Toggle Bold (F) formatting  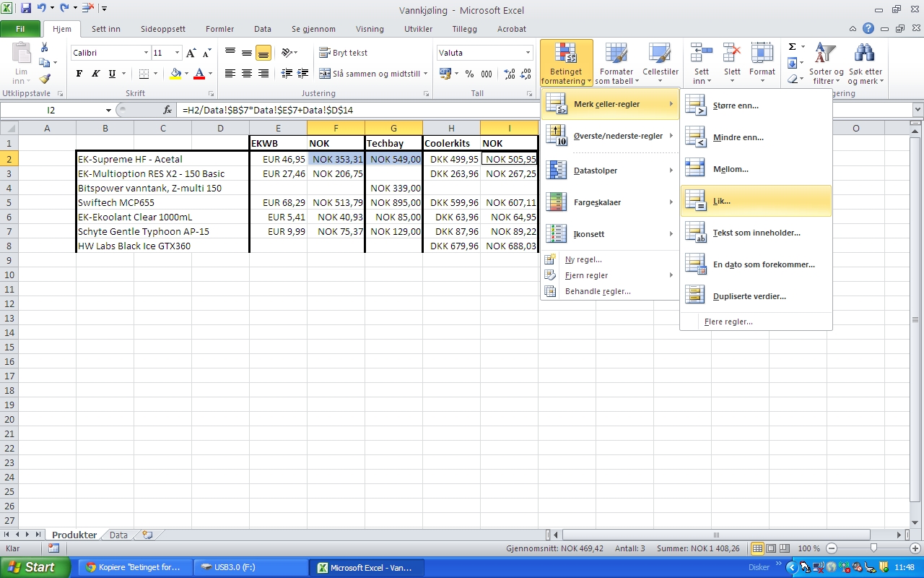79,74
